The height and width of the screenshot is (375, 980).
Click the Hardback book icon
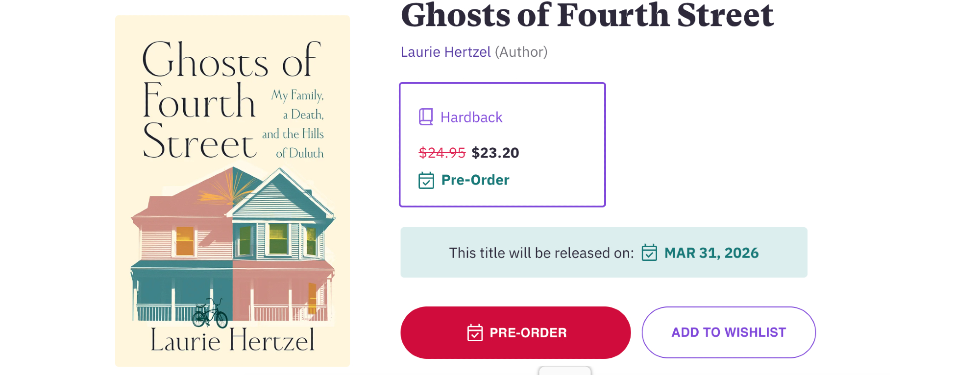coord(426,117)
